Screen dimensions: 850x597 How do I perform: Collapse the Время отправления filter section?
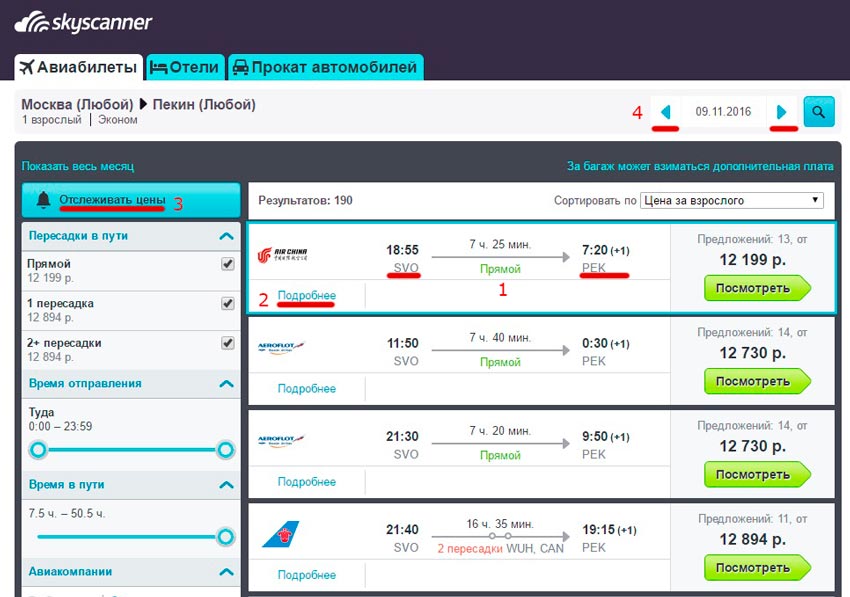(226, 384)
